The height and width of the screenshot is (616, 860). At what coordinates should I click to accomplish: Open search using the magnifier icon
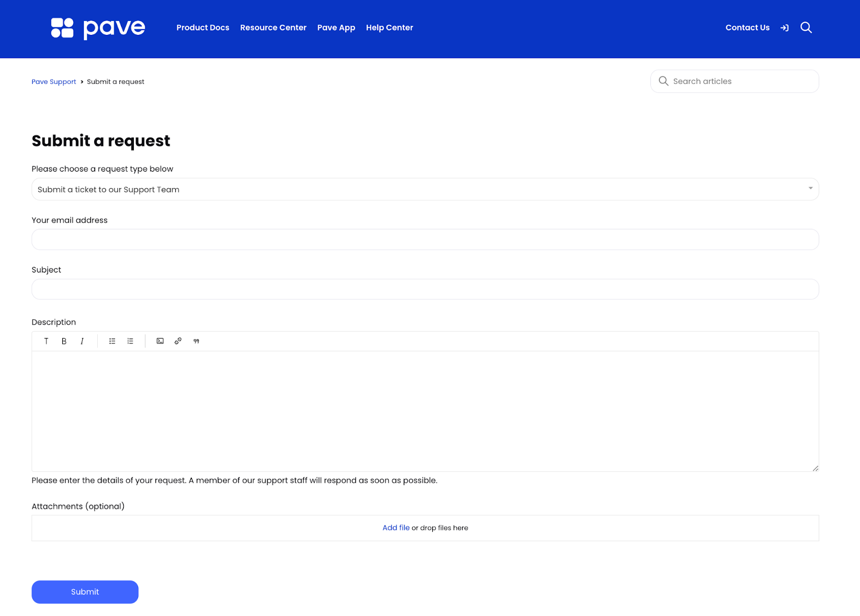806,27
